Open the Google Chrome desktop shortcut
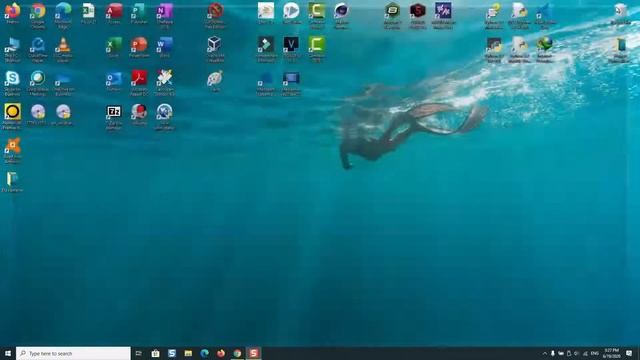 click(38, 16)
